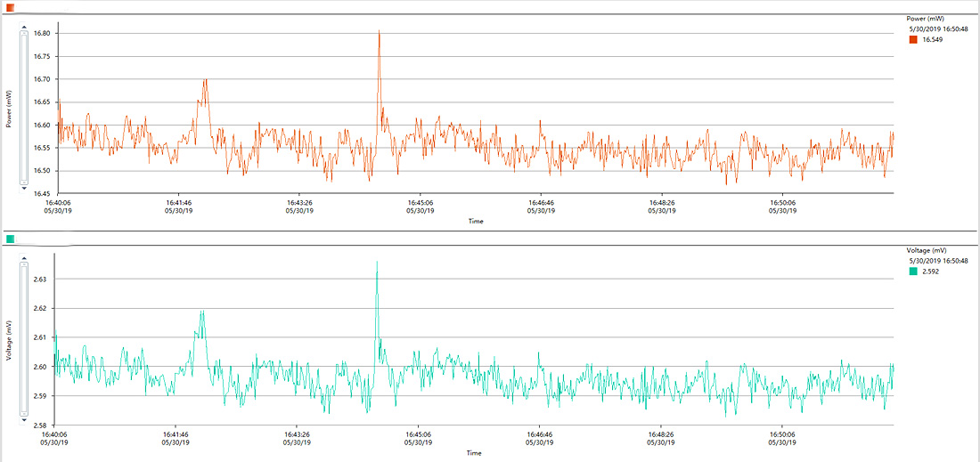Click the Power (mW) y-axis label
This screenshot has height=462, width=980.
(8, 108)
